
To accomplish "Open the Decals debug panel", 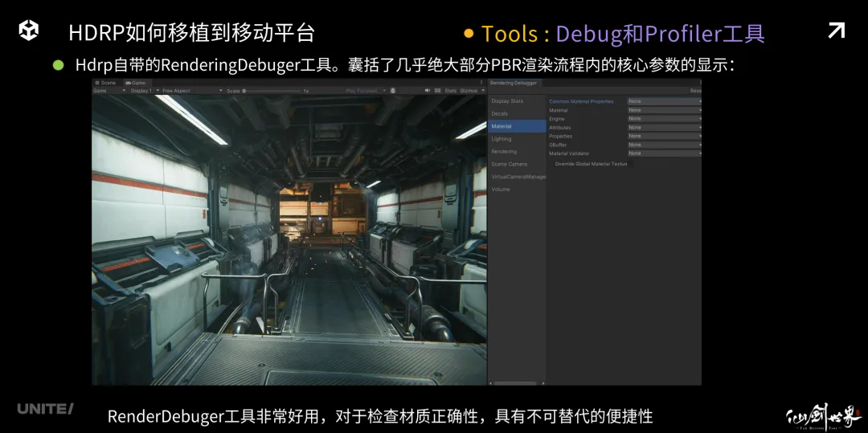I will (x=517, y=113).
